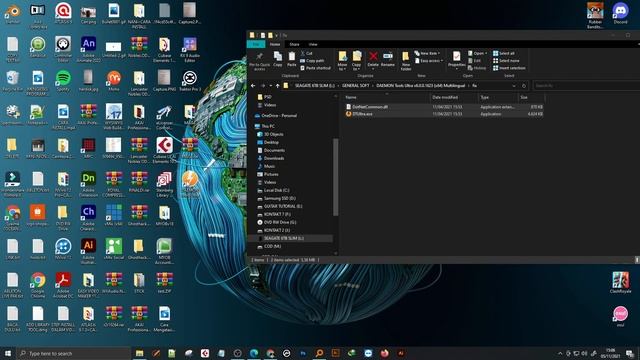The width and height of the screenshot is (640, 360).
Task: Click GENERAL SOFT in the address path
Action: click(x=356, y=86)
